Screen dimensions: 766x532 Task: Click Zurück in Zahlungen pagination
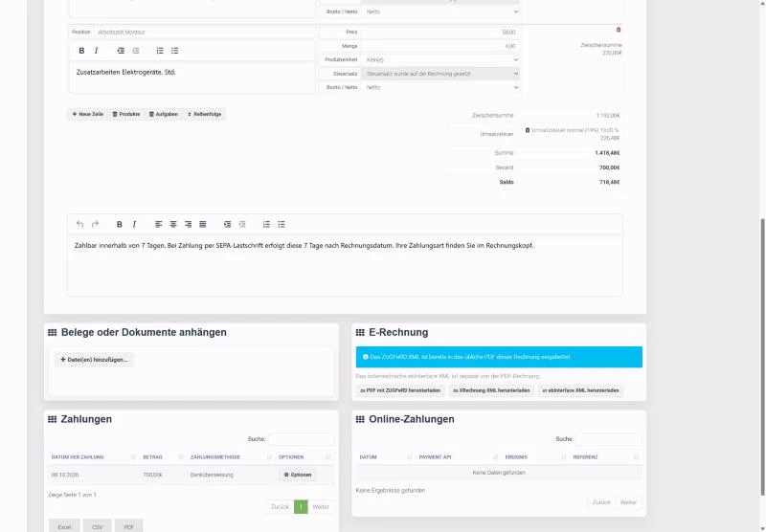[280, 507]
